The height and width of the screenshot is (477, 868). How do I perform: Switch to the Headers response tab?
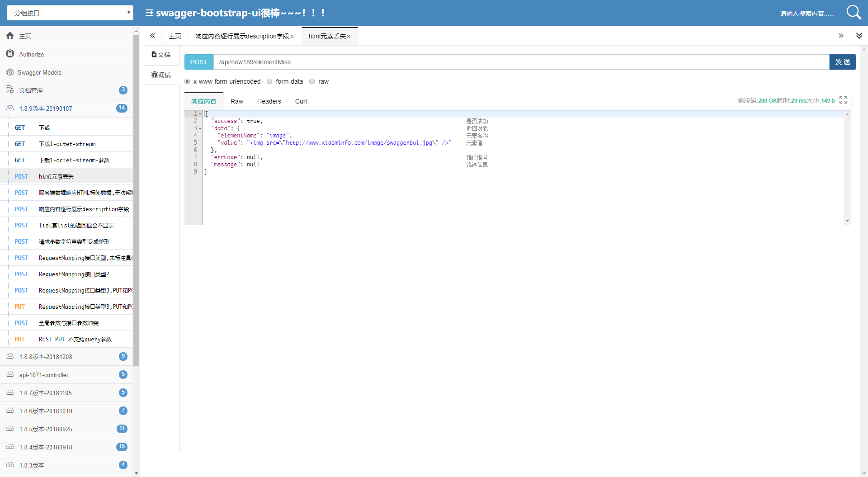(269, 101)
